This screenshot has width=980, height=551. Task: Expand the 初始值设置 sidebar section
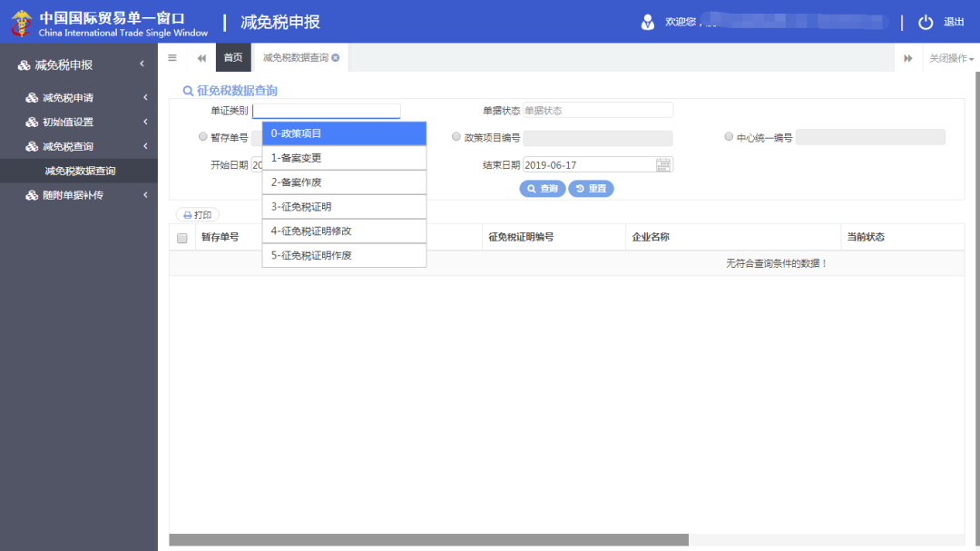(x=79, y=121)
